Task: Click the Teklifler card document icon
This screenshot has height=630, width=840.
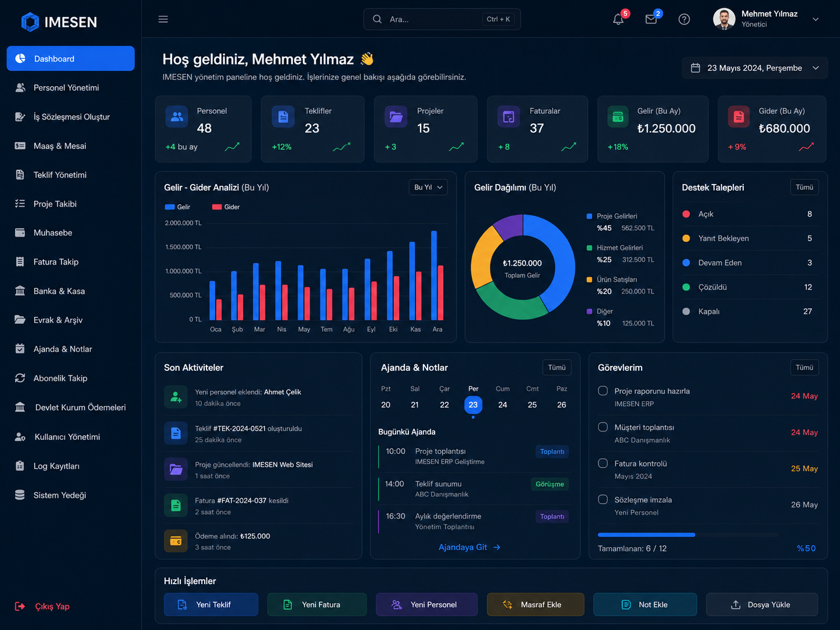Action: 283,117
